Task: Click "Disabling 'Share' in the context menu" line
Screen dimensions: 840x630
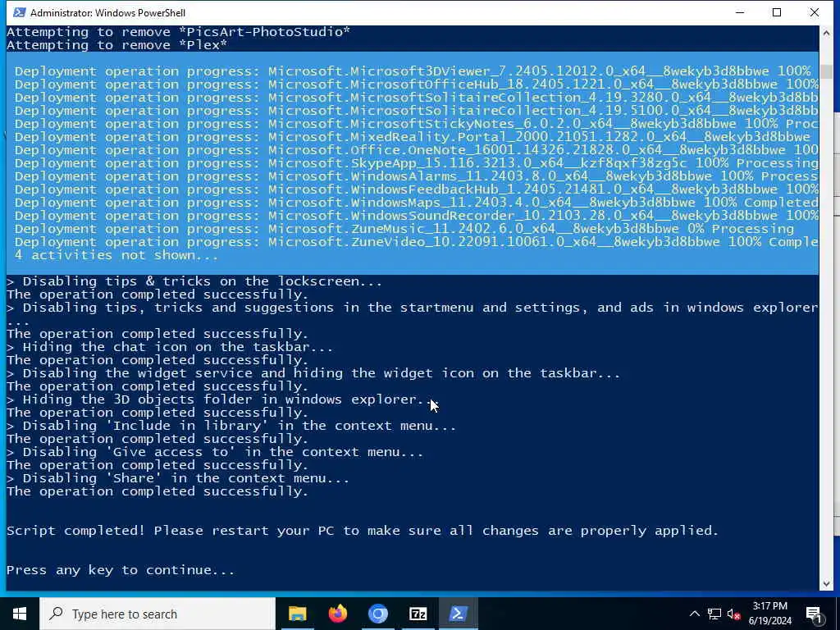Action: tap(178, 478)
